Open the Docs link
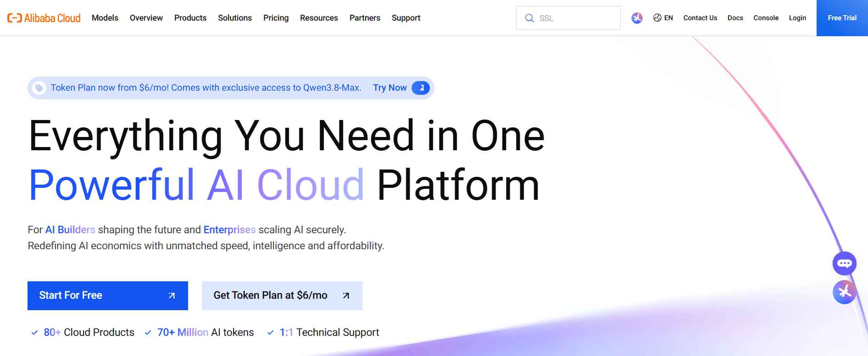 tap(735, 18)
